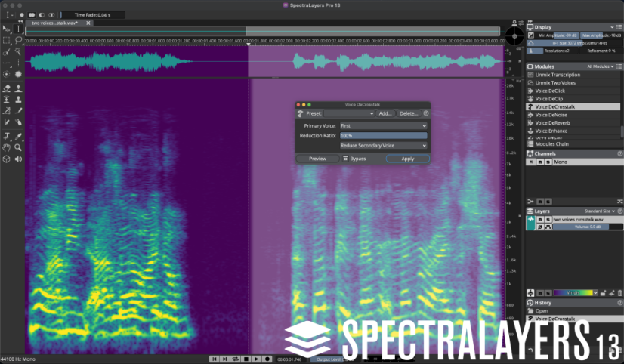Click the Open history step

573,311
